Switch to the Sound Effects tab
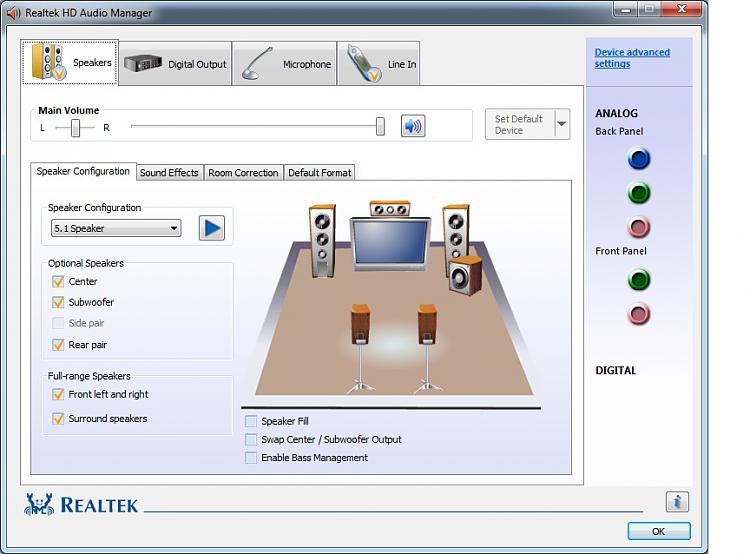Viewport: 750px width, 554px height. [x=169, y=173]
